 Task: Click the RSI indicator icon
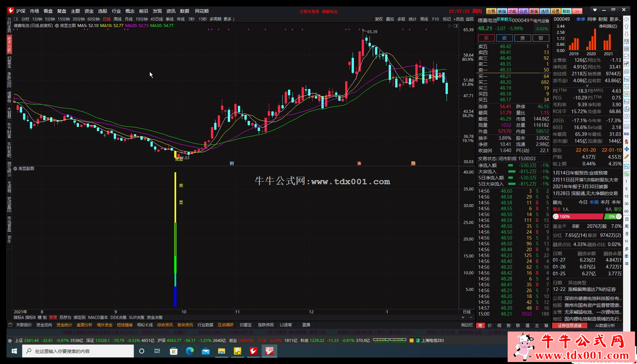tap(626, 134)
